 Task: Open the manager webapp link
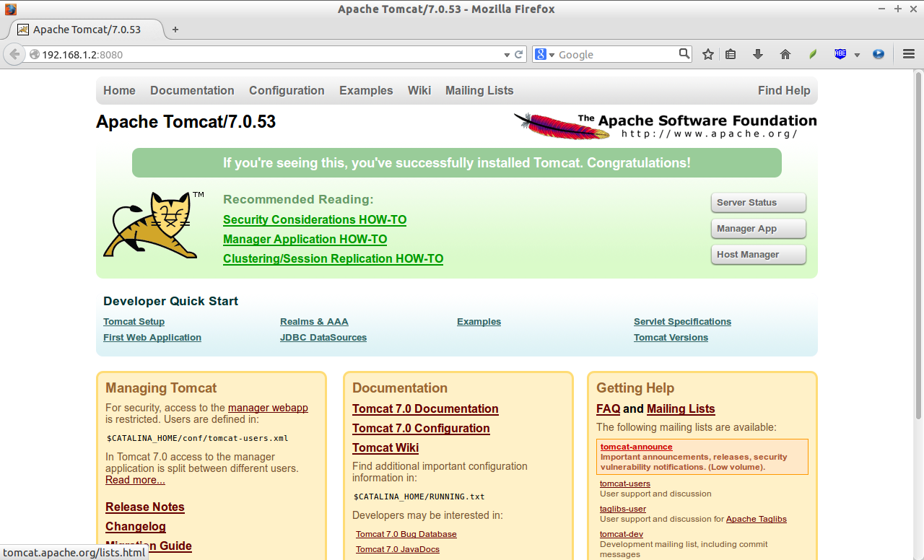tap(268, 408)
